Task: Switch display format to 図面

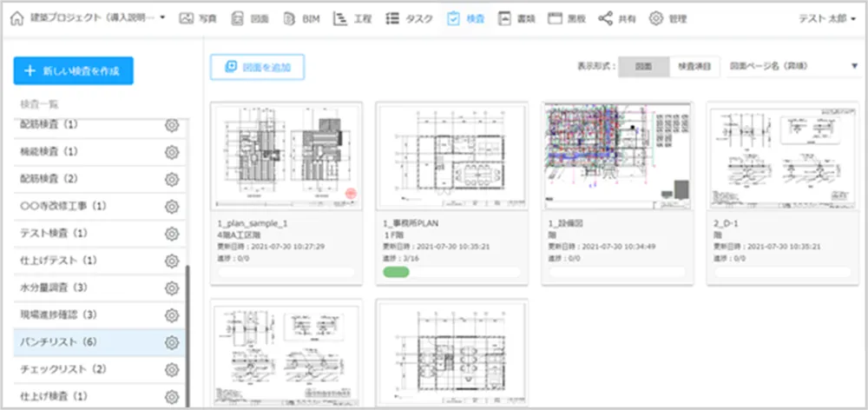Action: click(643, 66)
